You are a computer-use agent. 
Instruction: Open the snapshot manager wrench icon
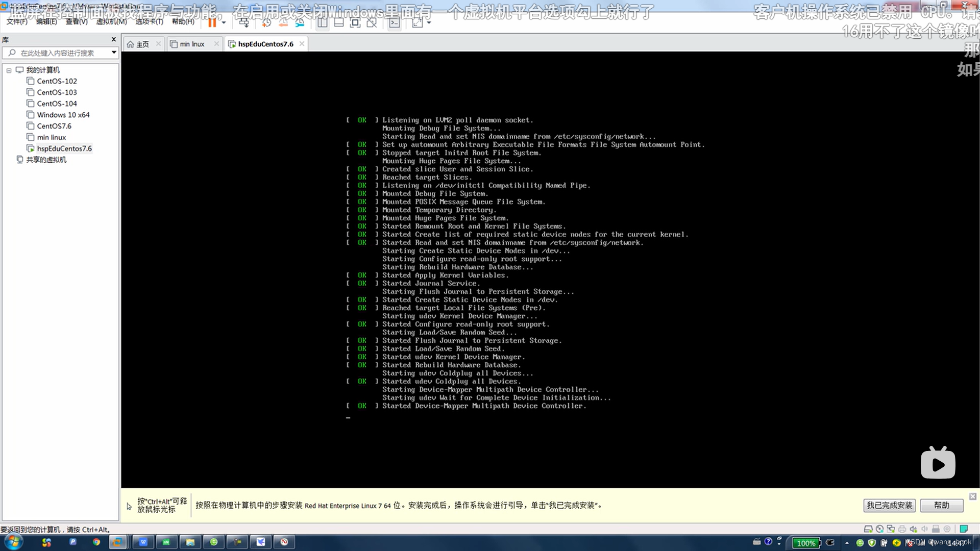[x=300, y=22]
